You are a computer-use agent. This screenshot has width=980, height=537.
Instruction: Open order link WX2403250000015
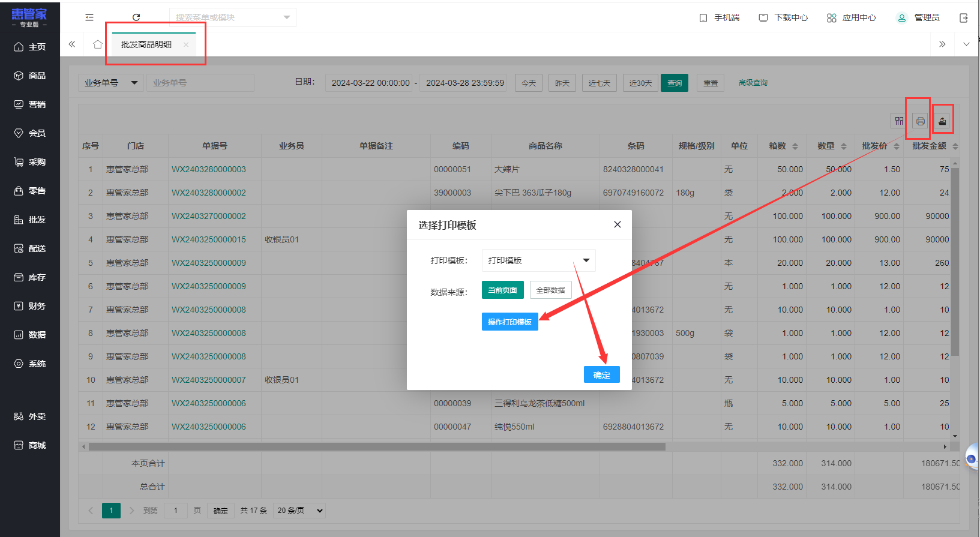[209, 239]
